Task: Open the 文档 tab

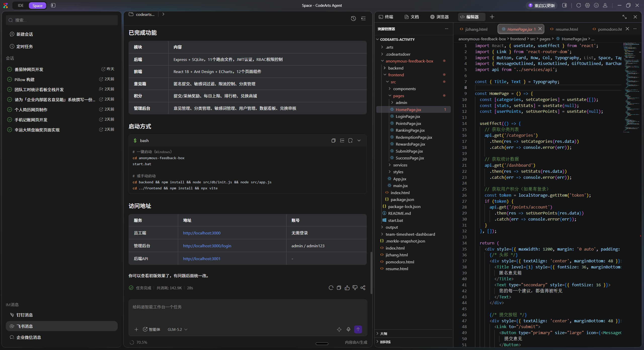Action: coord(412,17)
